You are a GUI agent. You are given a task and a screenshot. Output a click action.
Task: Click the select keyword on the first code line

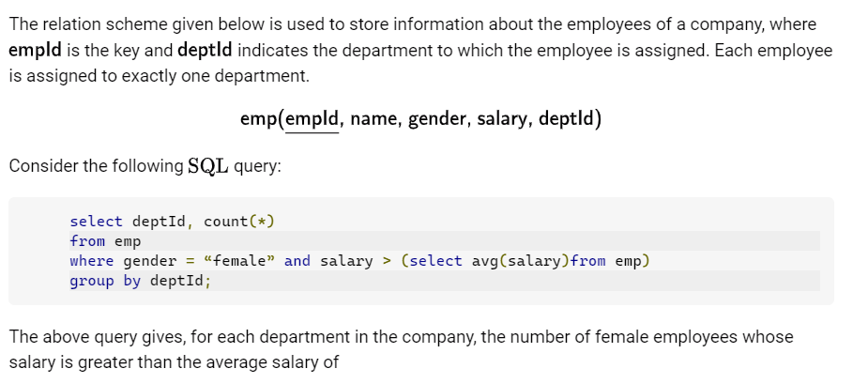[x=96, y=222]
